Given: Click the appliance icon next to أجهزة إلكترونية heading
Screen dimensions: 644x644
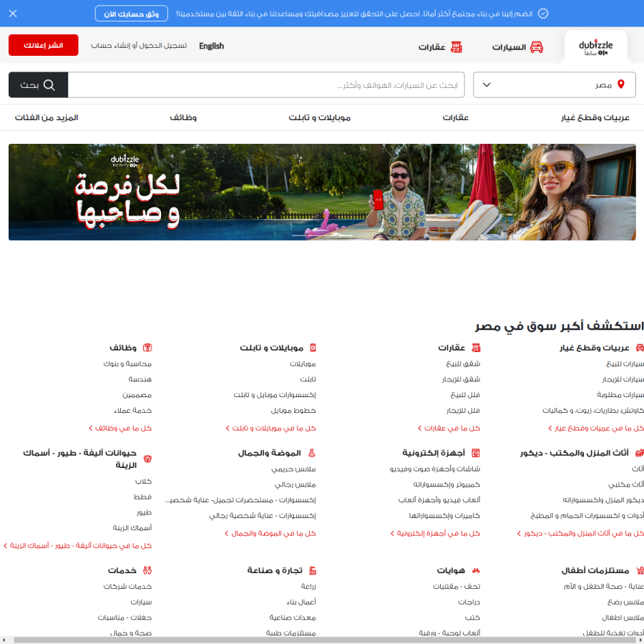Looking at the screenshot, I should 476,453.
